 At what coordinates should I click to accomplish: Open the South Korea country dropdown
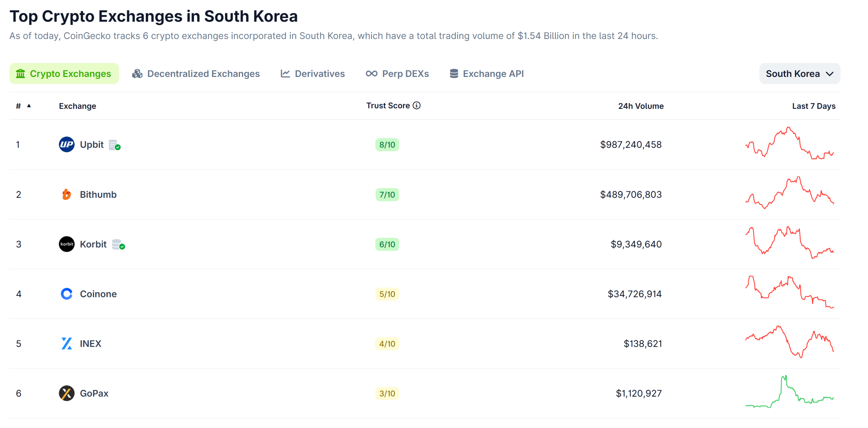click(799, 74)
